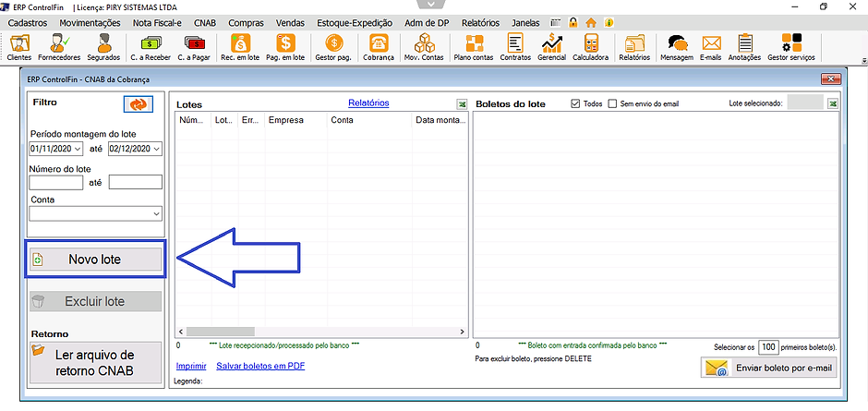The width and height of the screenshot is (868, 411).
Task: Refresh filter with orange arrows button
Action: (x=138, y=104)
